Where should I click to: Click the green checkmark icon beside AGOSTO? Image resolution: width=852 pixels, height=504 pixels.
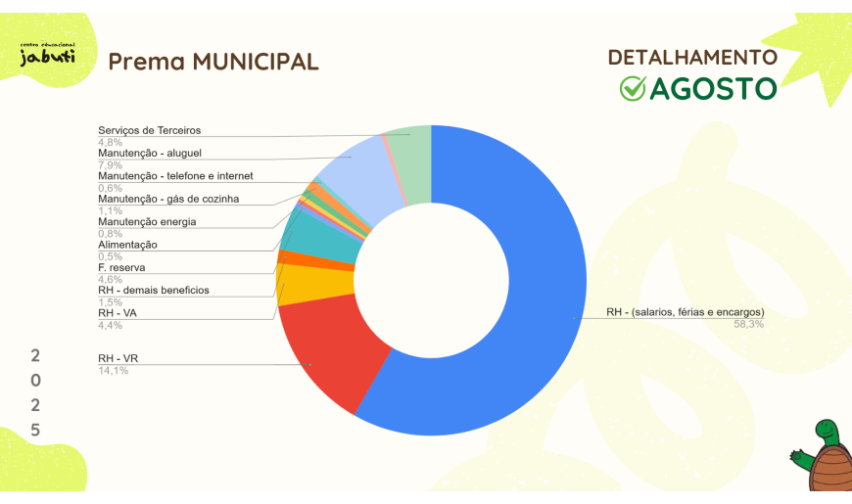(633, 88)
